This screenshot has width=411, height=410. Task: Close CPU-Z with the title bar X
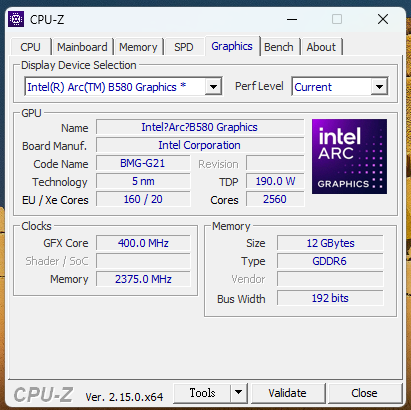383,19
